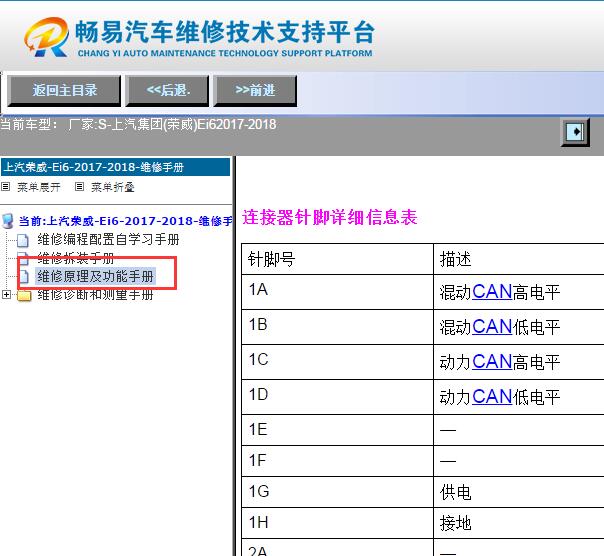The height and width of the screenshot is (556, 604).
Task: Click folder icon of 维修诊断和测量手册
Action: tap(24, 295)
